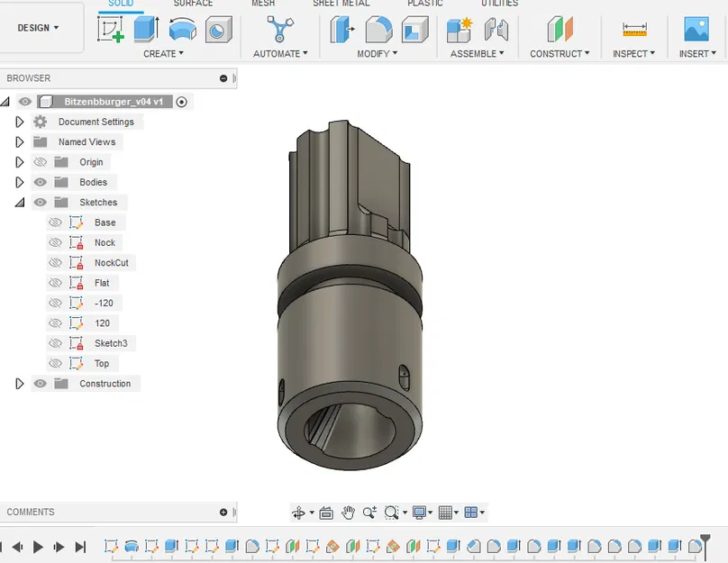728x563 pixels.
Task: Open the SHEET METAL tab
Action: point(341,4)
